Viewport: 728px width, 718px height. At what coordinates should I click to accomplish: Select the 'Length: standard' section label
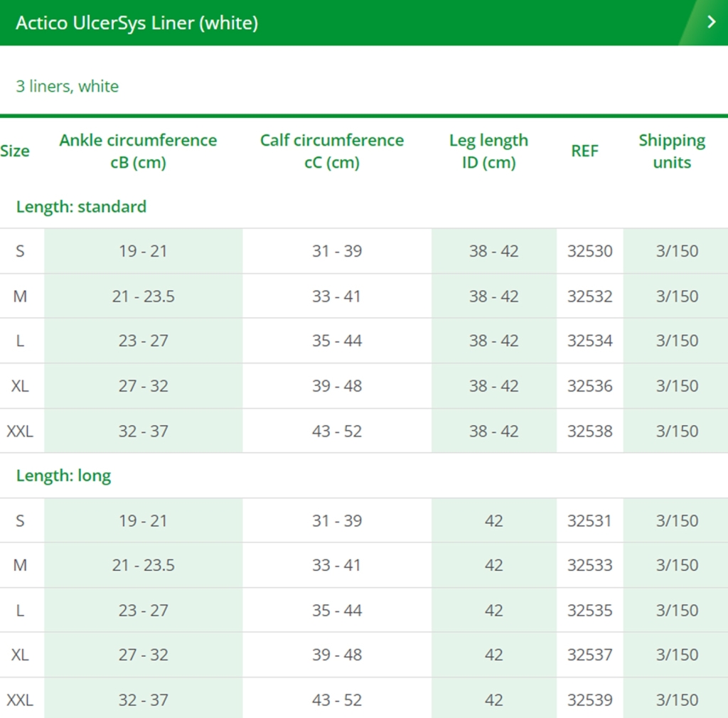click(x=81, y=207)
